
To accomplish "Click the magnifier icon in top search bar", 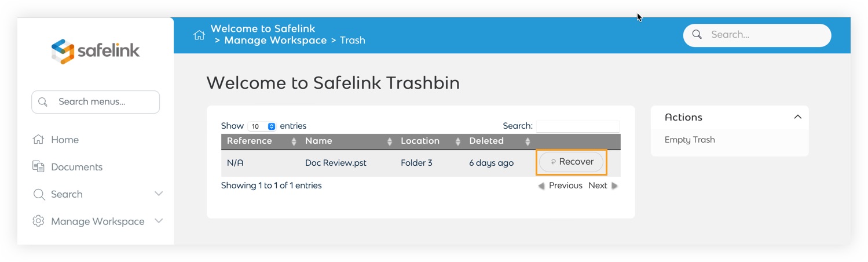I will 697,35.
